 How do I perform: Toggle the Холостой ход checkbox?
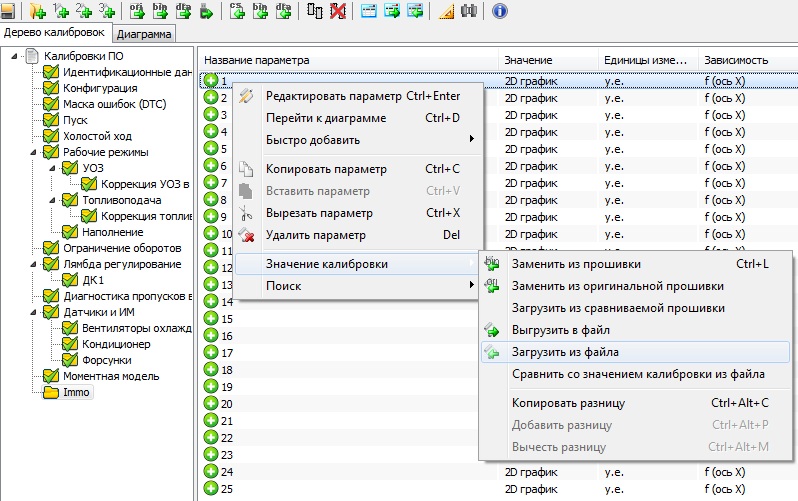[51, 136]
